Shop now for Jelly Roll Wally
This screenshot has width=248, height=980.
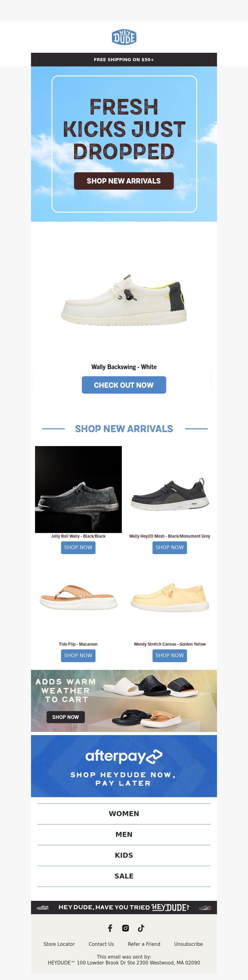(x=78, y=548)
